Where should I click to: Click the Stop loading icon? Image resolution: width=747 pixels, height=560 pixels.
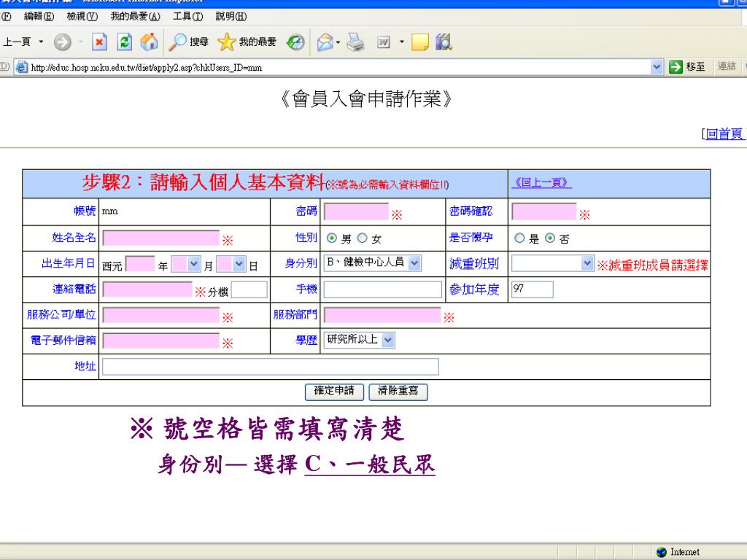[99, 42]
